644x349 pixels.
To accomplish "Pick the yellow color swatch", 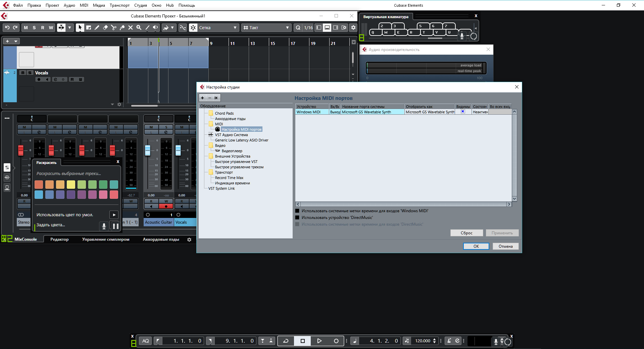I will click(x=71, y=184).
